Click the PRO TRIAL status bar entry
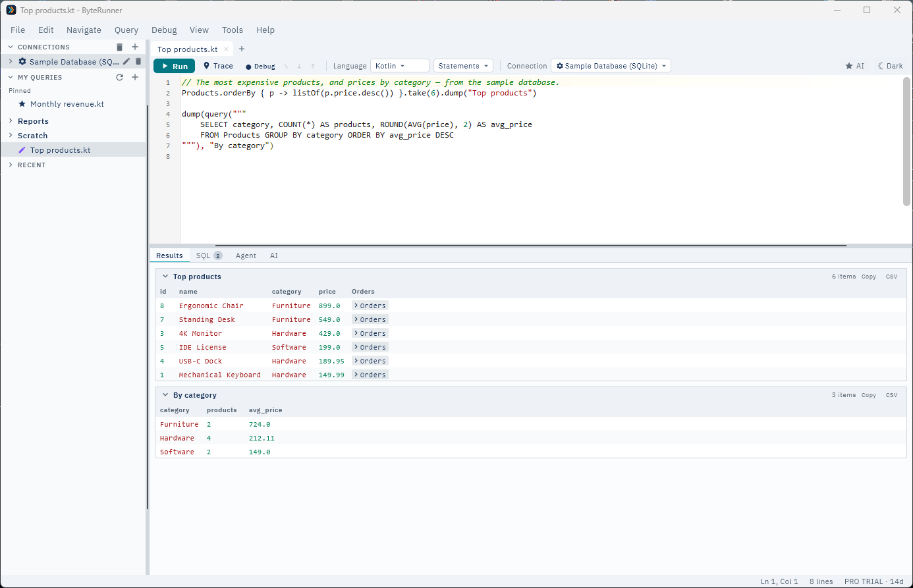913x588 pixels. 873,581
